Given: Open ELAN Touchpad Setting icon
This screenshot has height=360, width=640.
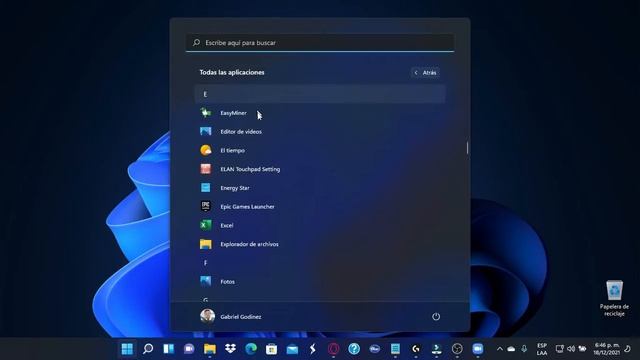Looking at the screenshot, I should click(x=206, y=169).
